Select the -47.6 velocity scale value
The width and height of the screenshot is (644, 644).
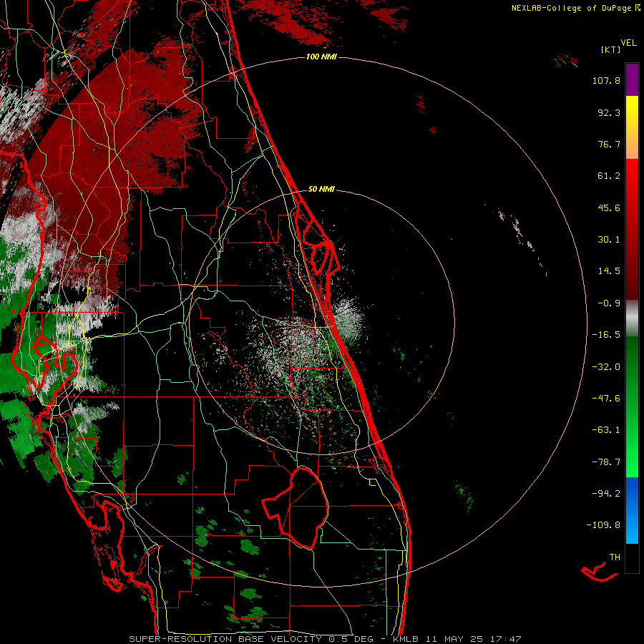coord(606,399)
